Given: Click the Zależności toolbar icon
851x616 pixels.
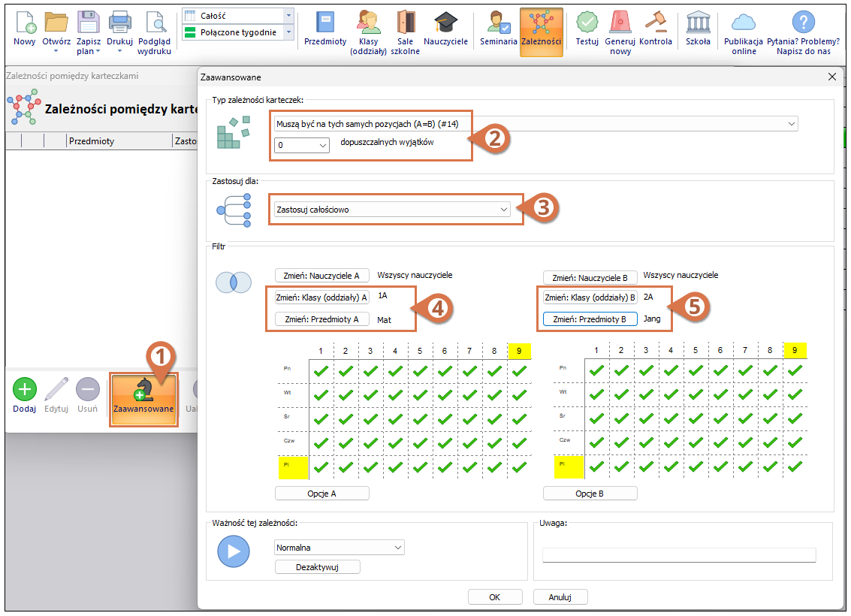Looking at the screenshot, I should point(541,32).
